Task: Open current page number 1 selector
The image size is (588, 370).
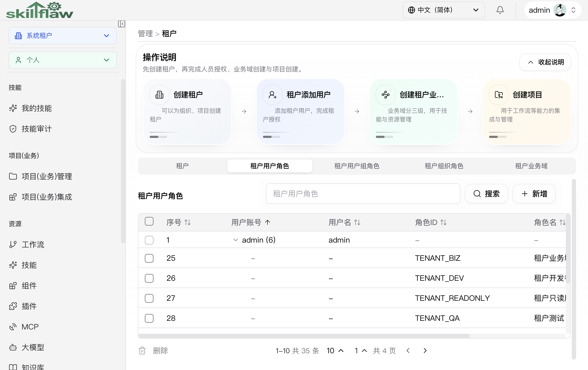Action: [361, 351]
